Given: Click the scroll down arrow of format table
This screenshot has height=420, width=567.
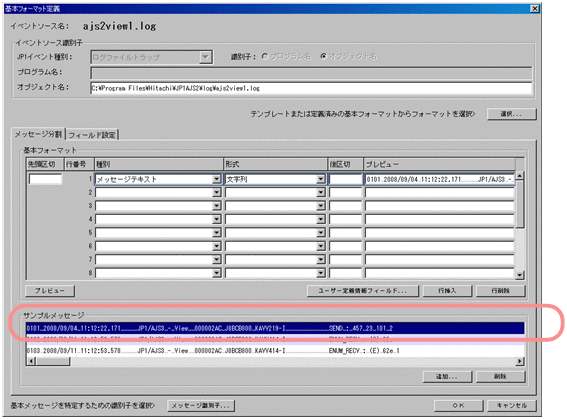Looking at the screenshot, I should 520,275.
